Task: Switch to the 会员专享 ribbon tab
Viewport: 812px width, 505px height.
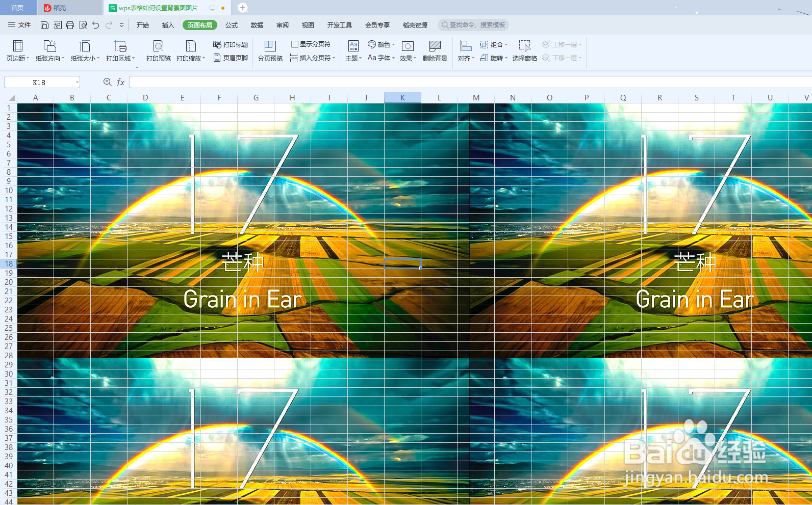Action: (x=377, y=25)
